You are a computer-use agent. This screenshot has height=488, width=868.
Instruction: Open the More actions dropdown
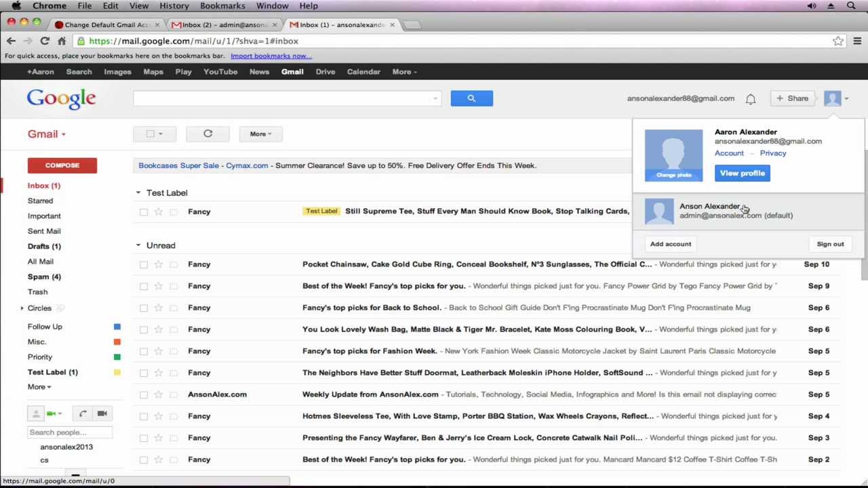(260, 134)
